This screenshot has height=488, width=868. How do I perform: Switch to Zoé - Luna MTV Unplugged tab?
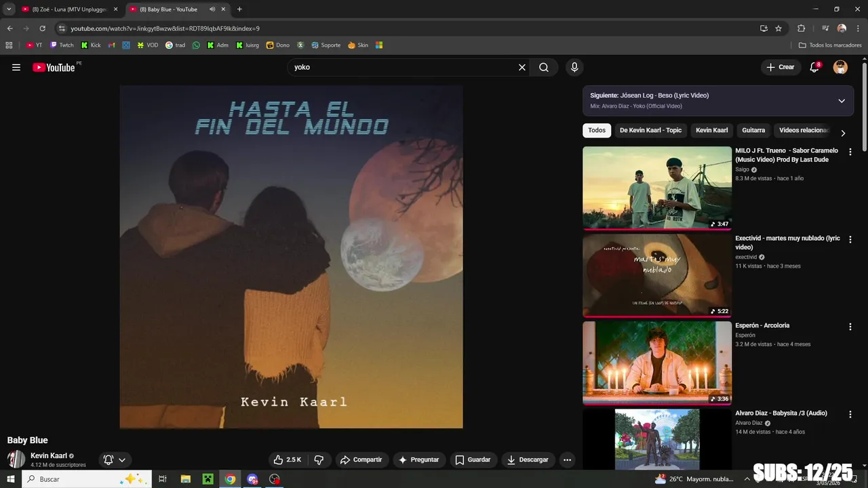point(69,9)
